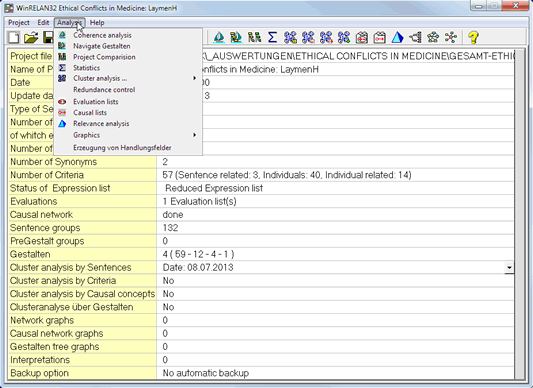Click the sailboat Coherence analysis toolbar icon
The image size is (533, 388).
(x=219, y=37)
